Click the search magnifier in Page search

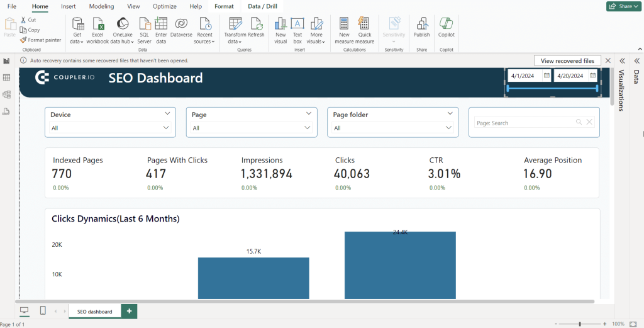(x=579, y=122)
